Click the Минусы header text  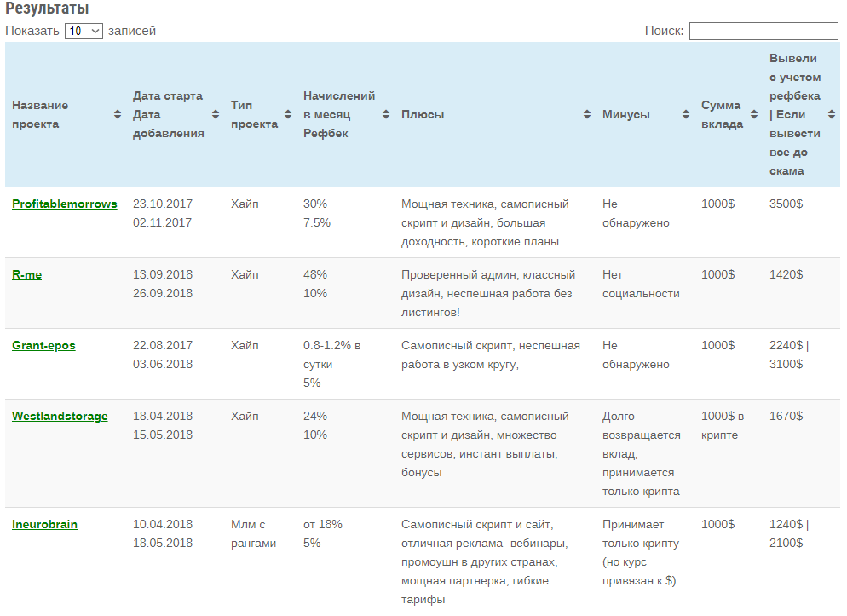pos(626,114)
